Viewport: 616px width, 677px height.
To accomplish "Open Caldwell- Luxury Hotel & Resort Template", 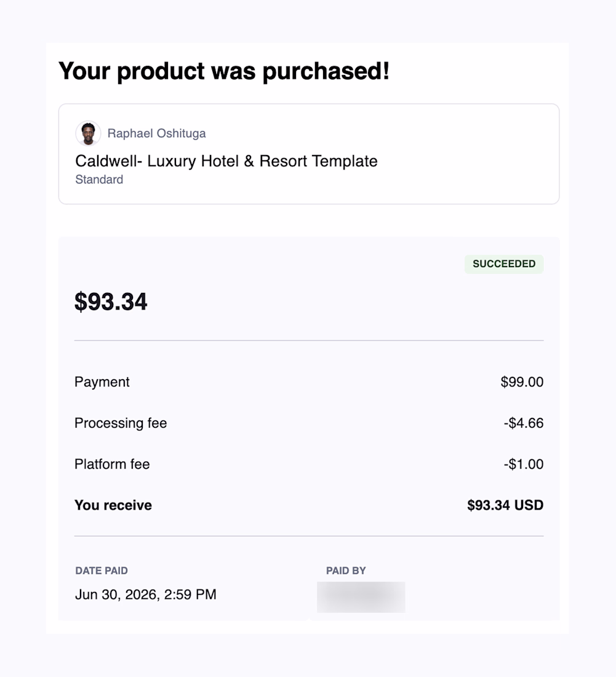I will [226, 161].
